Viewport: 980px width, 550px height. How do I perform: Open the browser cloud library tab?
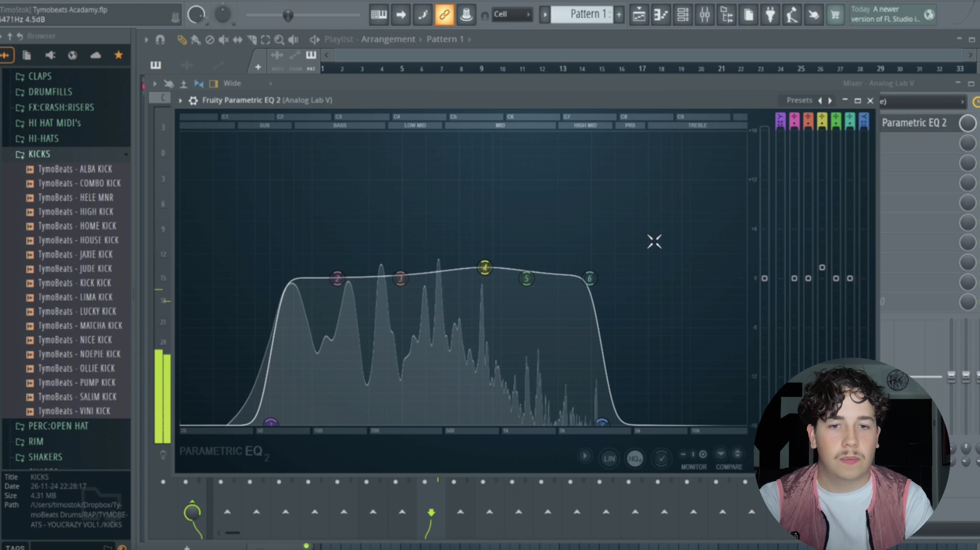click(x=96, y=56)
